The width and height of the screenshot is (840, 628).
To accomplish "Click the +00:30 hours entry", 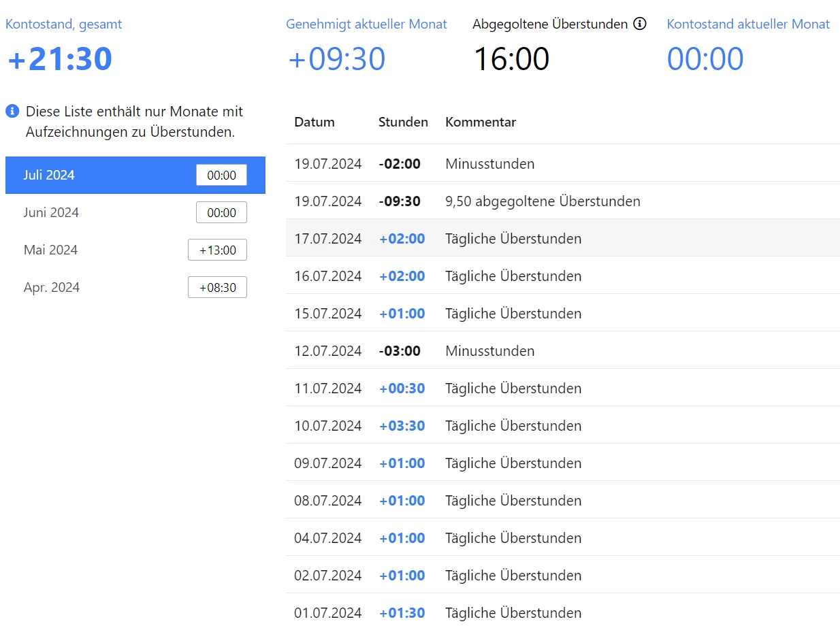I will (402, 389).
